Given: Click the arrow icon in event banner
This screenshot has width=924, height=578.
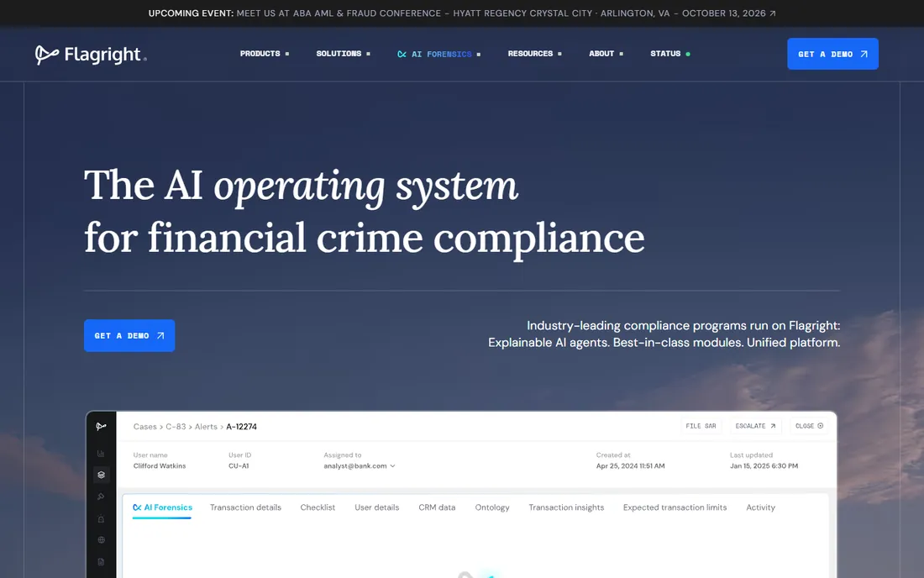Looking at the screenshot, I should (773, 13).
